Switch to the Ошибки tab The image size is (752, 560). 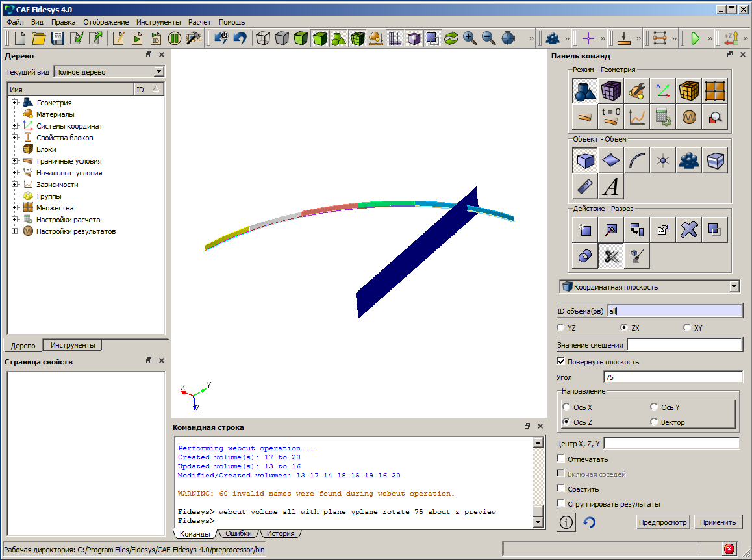(x=238, y=533)
